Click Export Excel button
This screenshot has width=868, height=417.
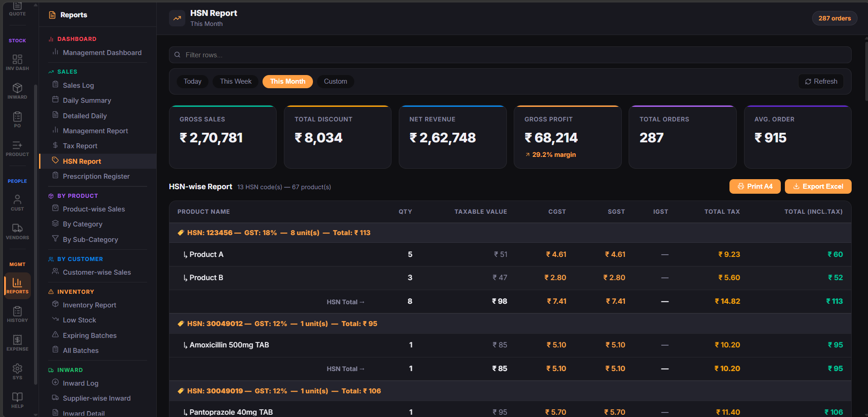(x=818, y=186)
